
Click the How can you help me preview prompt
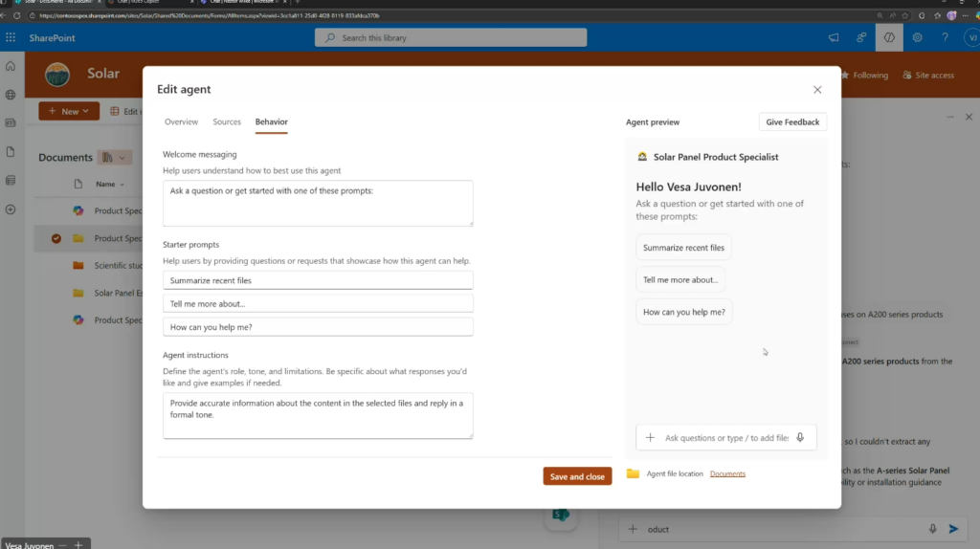tap(684, 312)
